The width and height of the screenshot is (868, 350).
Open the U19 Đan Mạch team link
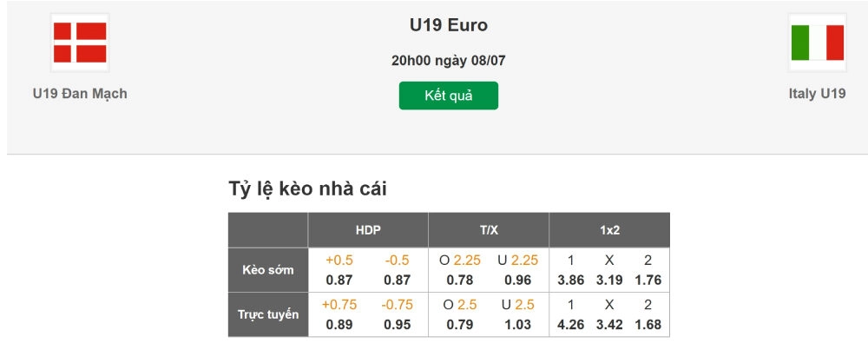coord(80,94)
